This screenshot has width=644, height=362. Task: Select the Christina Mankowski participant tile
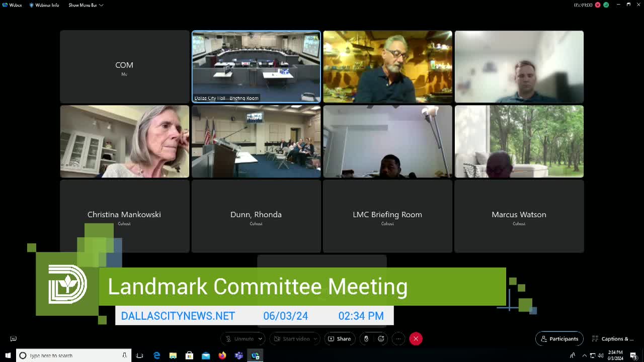click(x=124, y=216)
